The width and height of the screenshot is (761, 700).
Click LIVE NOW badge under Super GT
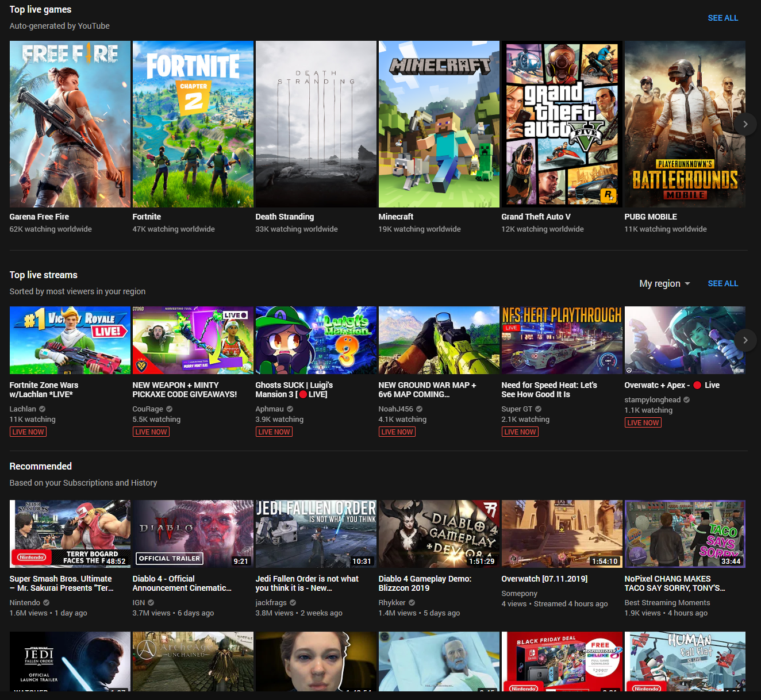click(520, 432)
